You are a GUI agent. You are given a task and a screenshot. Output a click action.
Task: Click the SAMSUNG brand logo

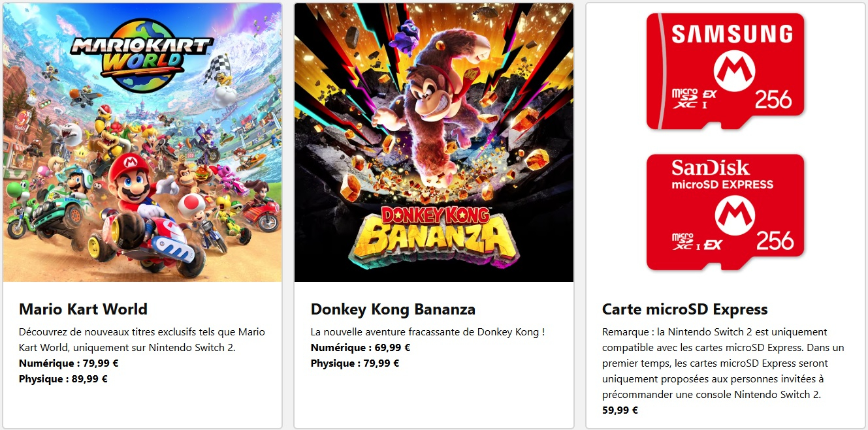click(x=731, y=33)
